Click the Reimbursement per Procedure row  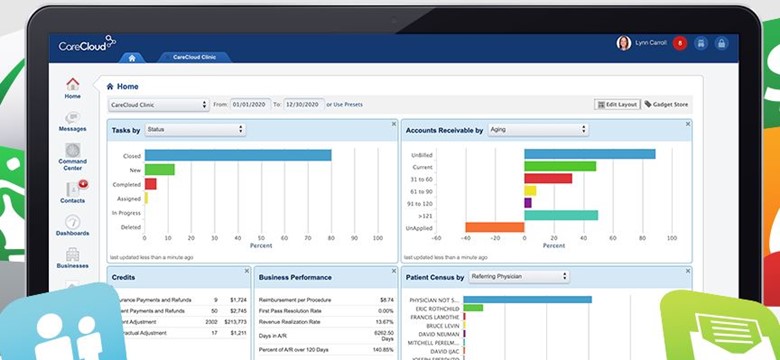click(326, 300)
